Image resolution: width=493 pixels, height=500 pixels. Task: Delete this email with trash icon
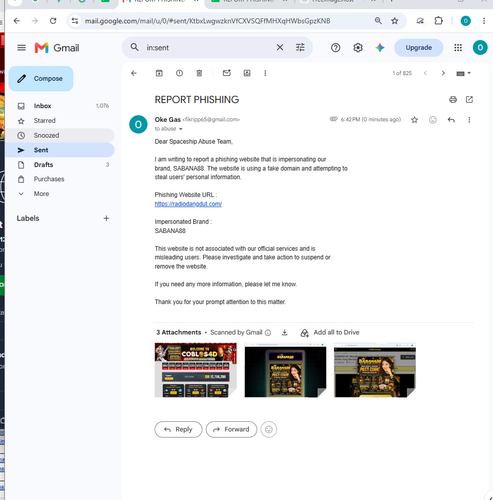pos(199,73)
